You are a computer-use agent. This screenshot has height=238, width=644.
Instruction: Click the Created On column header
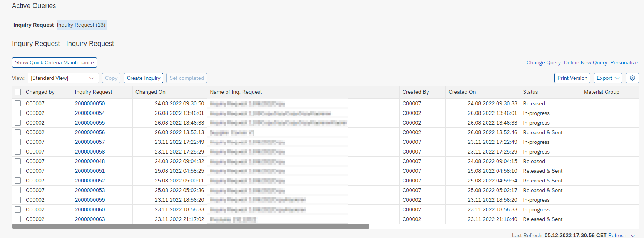pyautogui.click(x=462, y=92)
